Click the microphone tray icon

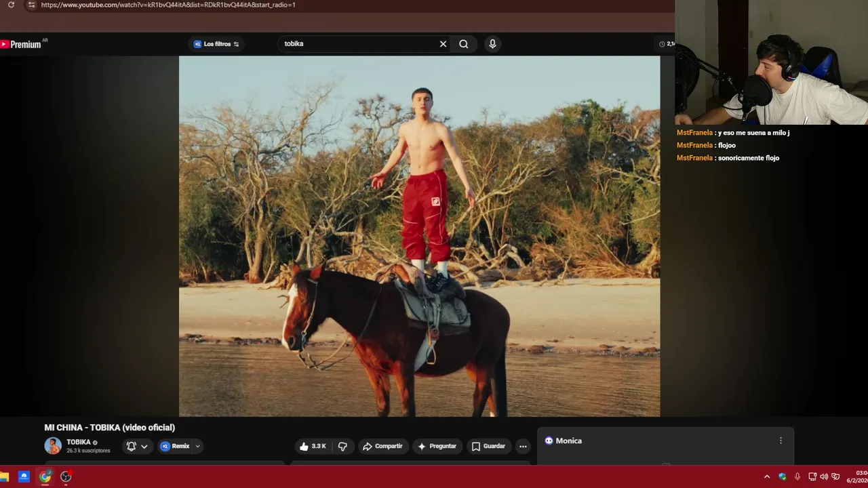(x=797, y=476)
